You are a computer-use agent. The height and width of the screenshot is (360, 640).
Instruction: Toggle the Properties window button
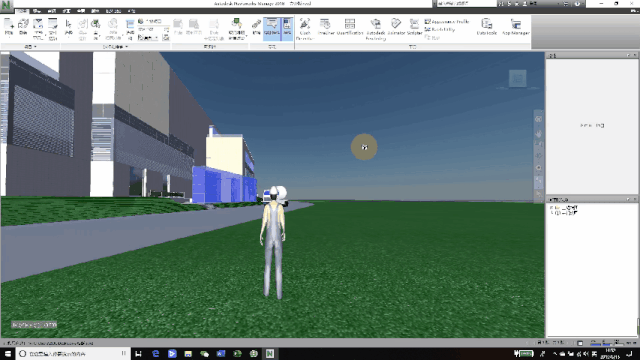(287, 29)
